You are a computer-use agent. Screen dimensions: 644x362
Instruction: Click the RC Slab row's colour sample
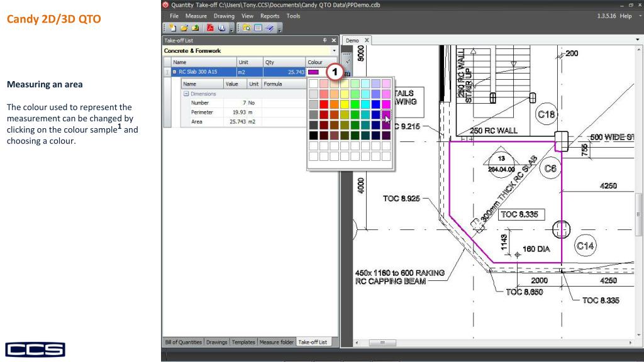pos(313,72)
